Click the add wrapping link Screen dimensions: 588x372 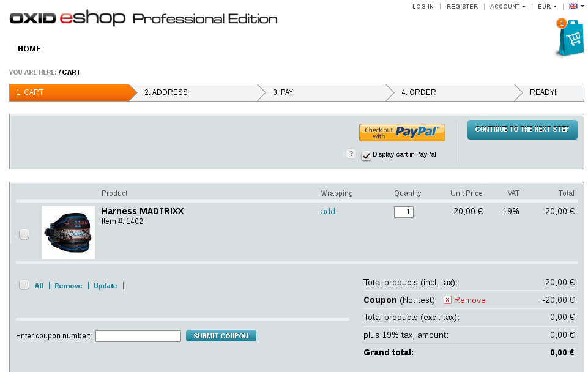[328, 212]
